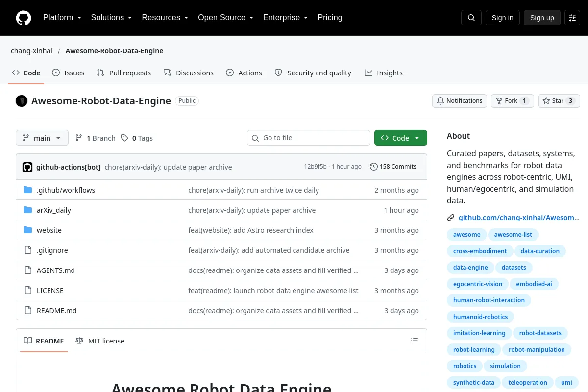The height and width of the screenshot is (392, 588).
Task: Click the search magnifier icon button
Action: 471,18
